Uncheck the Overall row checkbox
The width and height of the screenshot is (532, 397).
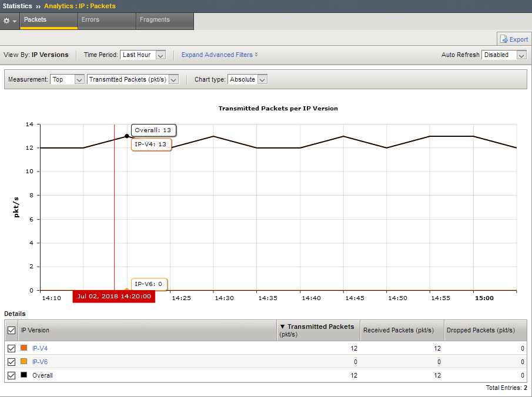click(11, 375)
